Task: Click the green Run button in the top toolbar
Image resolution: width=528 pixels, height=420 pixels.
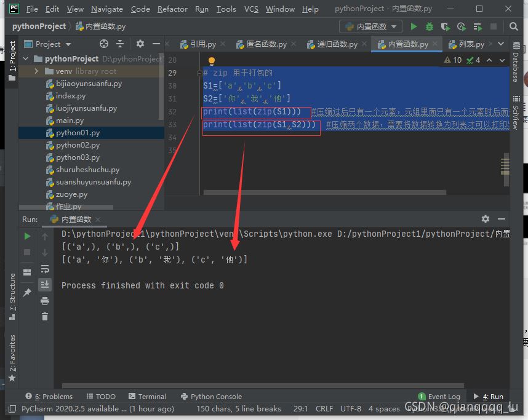Action: click(414, 26)
